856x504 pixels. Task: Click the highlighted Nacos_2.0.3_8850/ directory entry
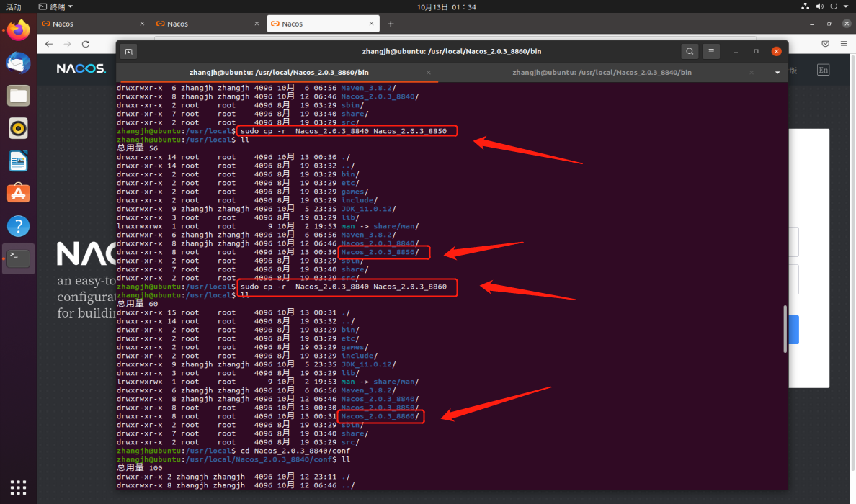pyautogui.click(x=380, y=252)
